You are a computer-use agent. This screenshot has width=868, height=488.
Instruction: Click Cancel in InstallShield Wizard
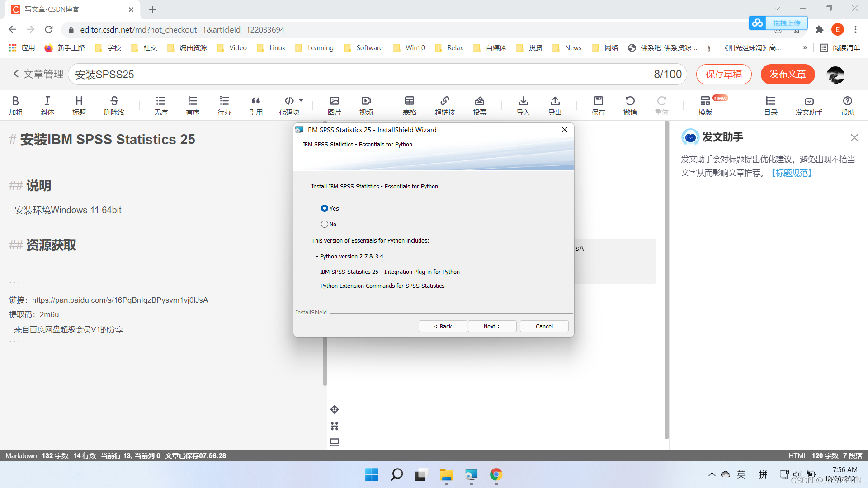pyautogui.click(x=544, y=326)
